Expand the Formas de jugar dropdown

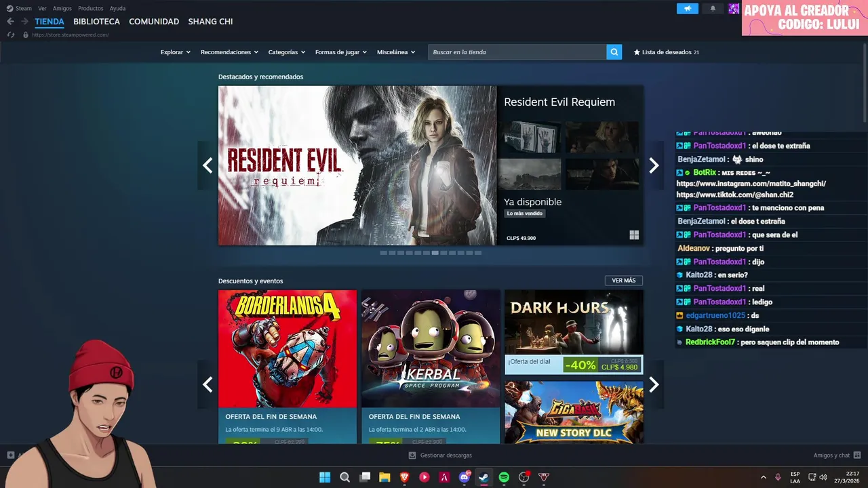pyautogui.click(x=340, y=52)
